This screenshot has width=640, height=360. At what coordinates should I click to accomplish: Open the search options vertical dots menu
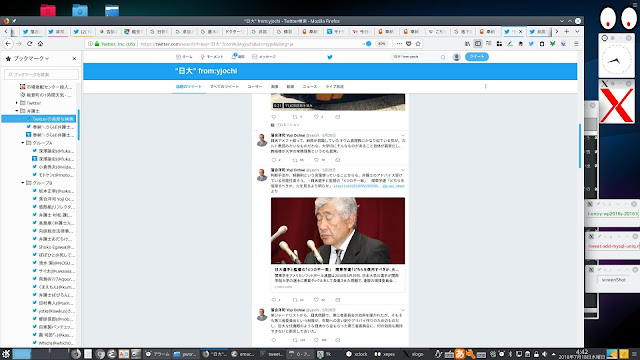point(486,86)
